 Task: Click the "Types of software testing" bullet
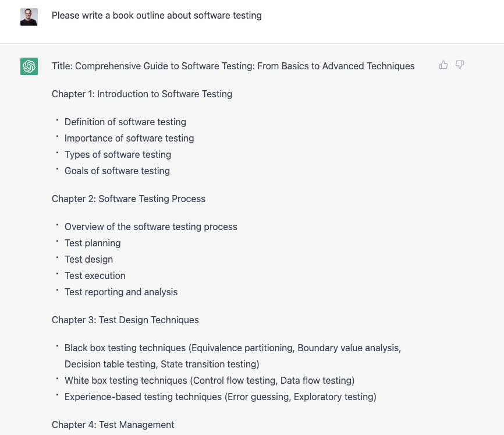118,155
